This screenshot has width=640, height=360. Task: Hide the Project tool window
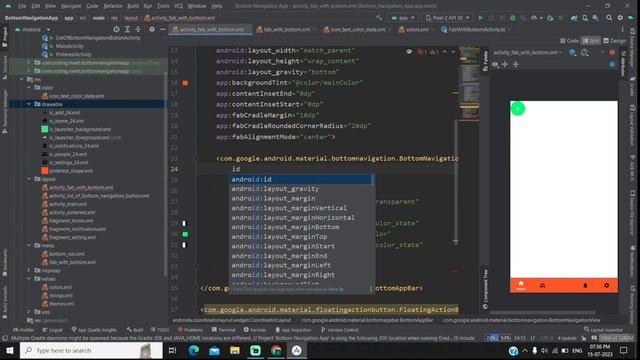point(162,29)
